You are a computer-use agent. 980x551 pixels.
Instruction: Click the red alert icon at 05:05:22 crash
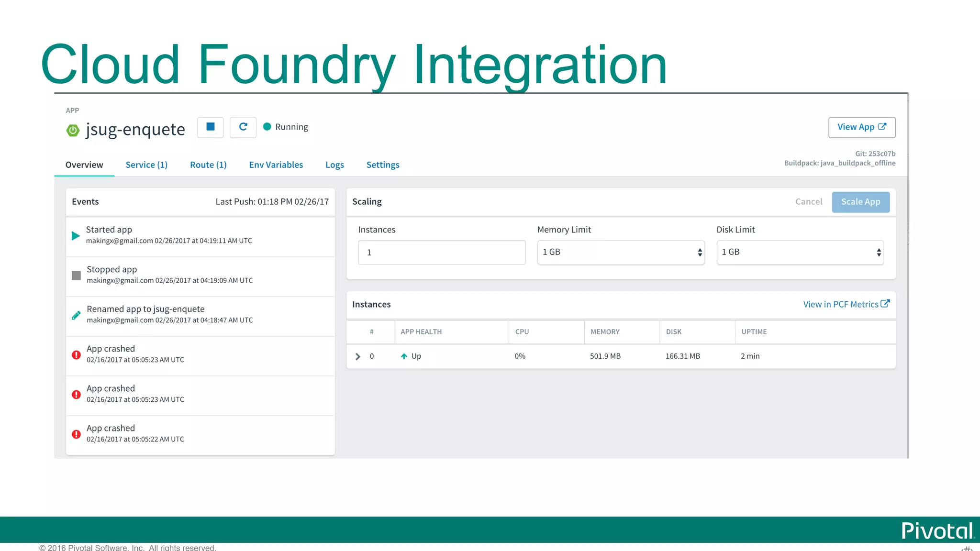pyautogui.click(x=76, y=434)
